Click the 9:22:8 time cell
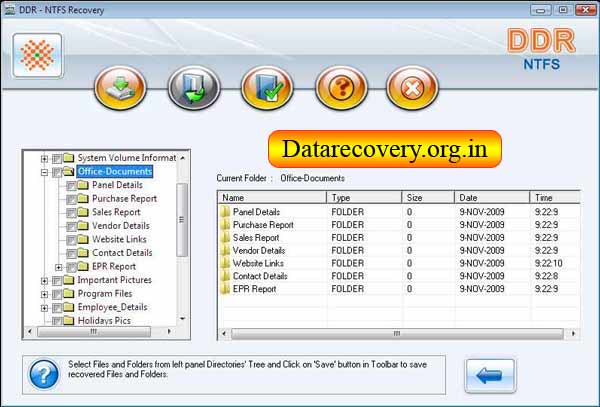600x407 pixels. point(546,276)
